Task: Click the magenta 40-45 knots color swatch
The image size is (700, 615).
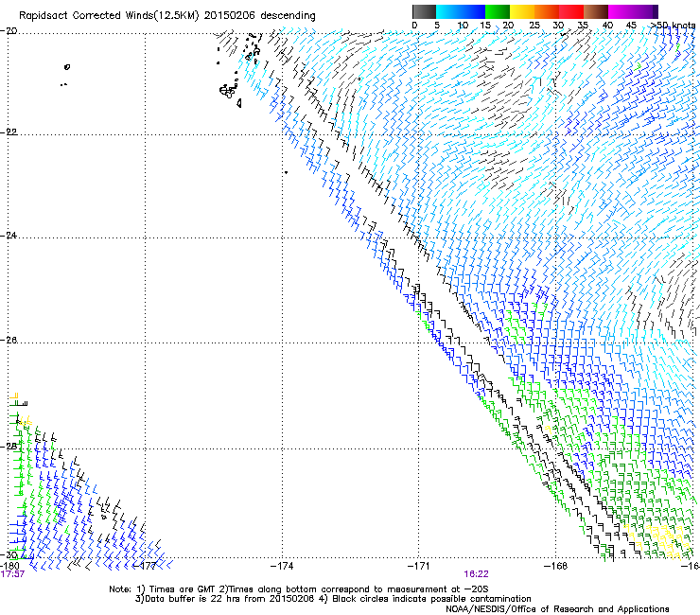Action: [621, 11]
